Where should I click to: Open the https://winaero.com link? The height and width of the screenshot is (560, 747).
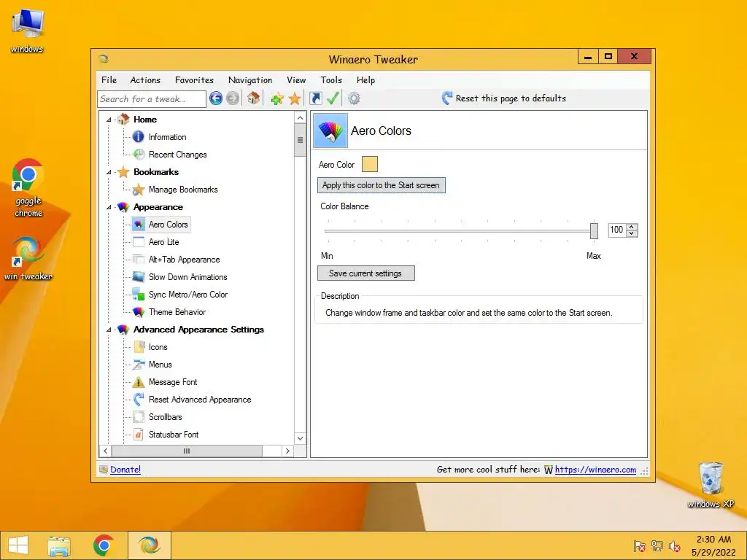tap(595, 470)
